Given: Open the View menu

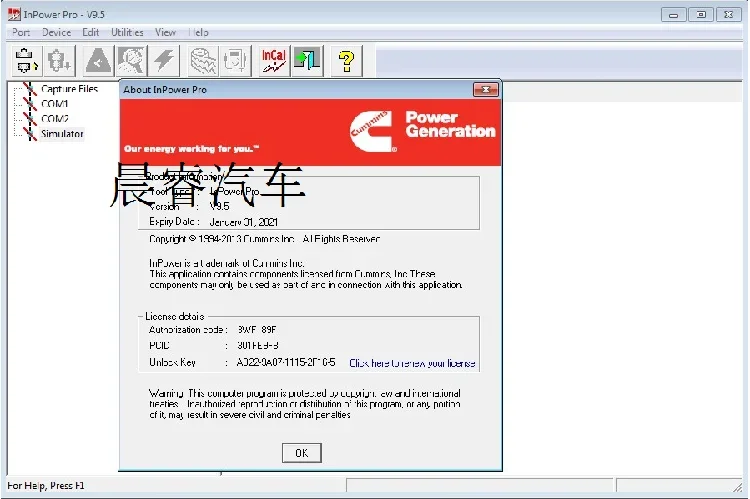Looking at the screenshot, I should [x=165, y=33].
